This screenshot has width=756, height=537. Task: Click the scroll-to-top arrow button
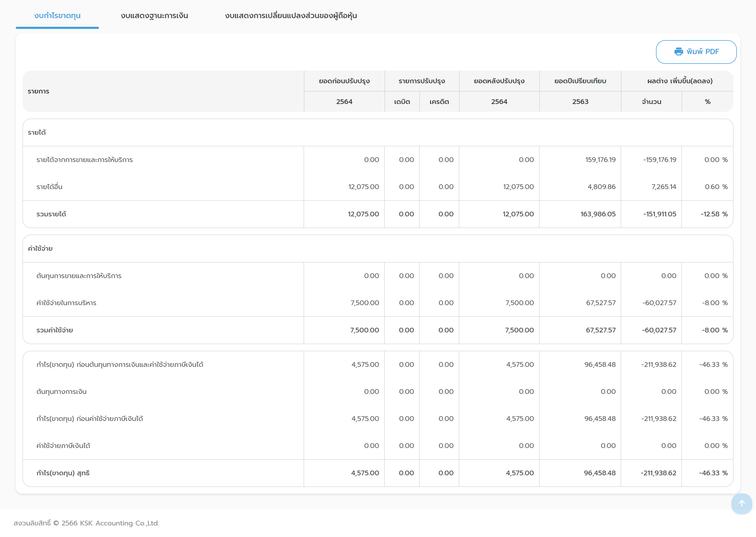point(742,503)
